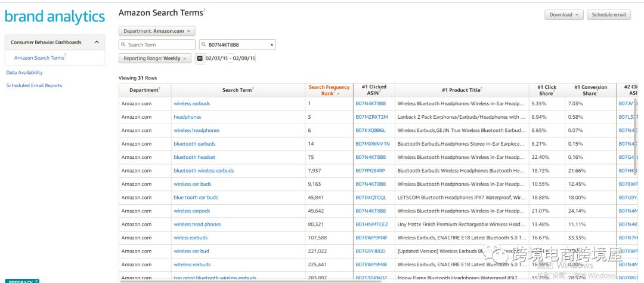Image resolution: width=644 pixels, height=283 pixels.
Task: Click the iJoy Matte Finish Premium title
Action: pyautogui.click(x=462, y=224)
